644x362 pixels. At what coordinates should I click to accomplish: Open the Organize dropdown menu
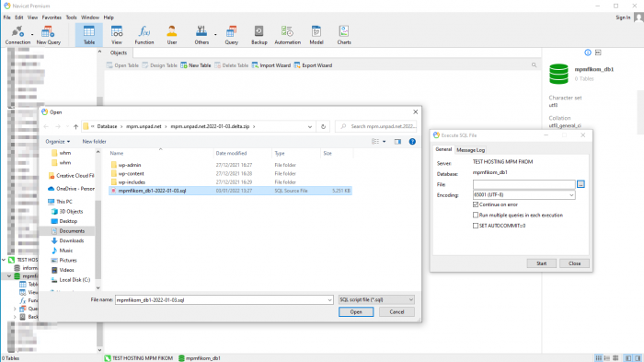[x=57, y=142]
